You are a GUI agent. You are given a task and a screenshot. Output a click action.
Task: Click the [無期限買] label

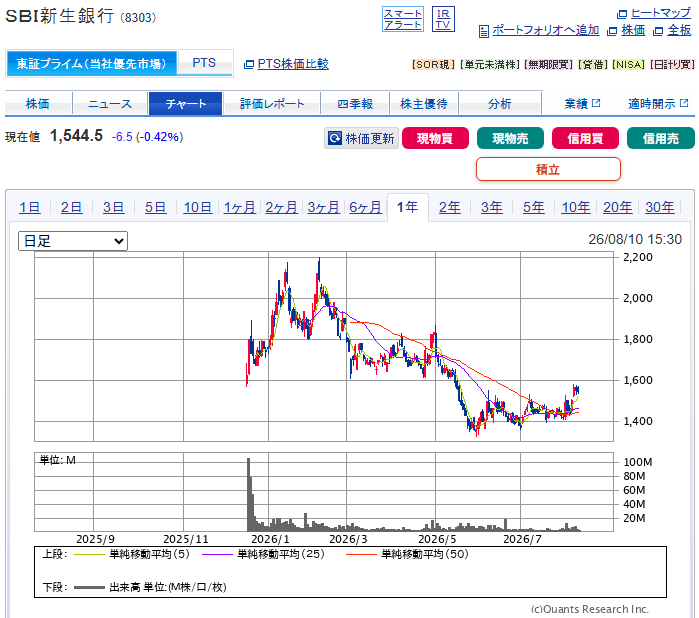point(549,65)
